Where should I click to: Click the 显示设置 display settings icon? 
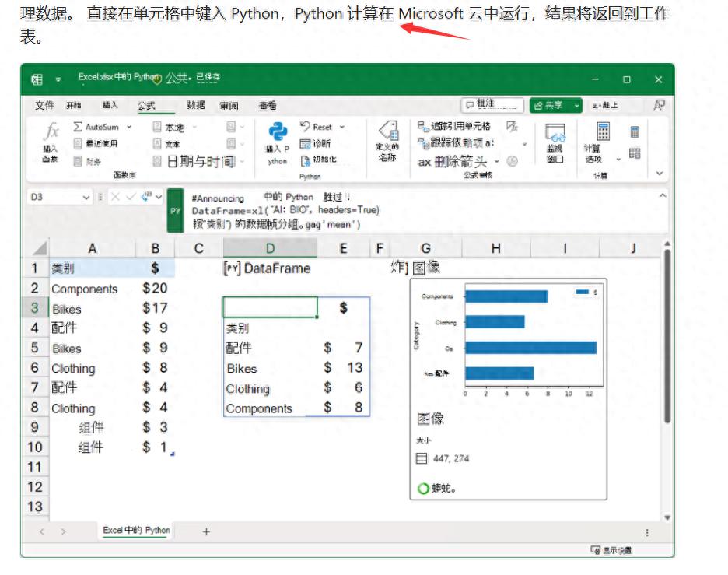point(595,550)
